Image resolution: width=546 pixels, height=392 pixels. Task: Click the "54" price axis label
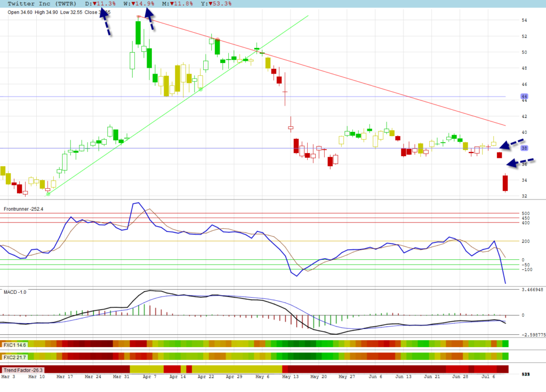click(x=525, y=20)
